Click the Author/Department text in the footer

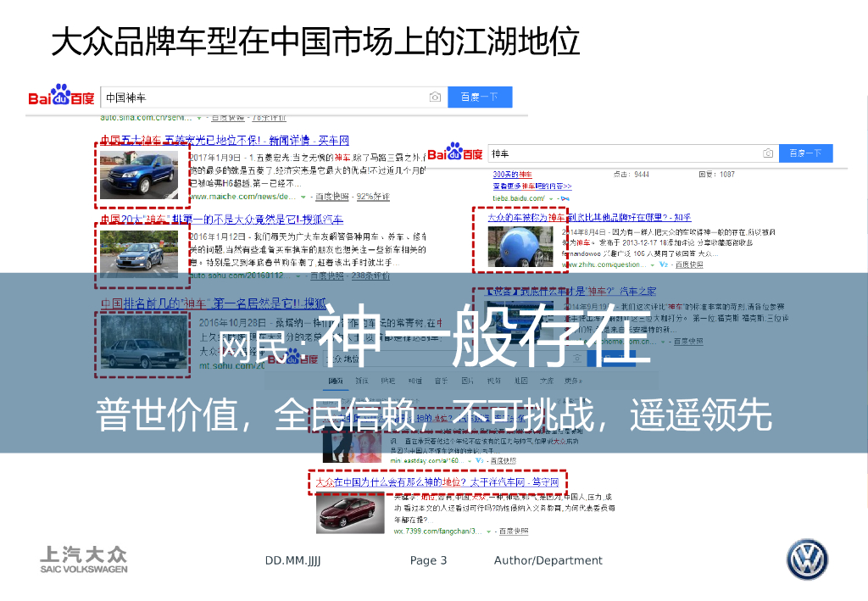click(x=548, y=560)
